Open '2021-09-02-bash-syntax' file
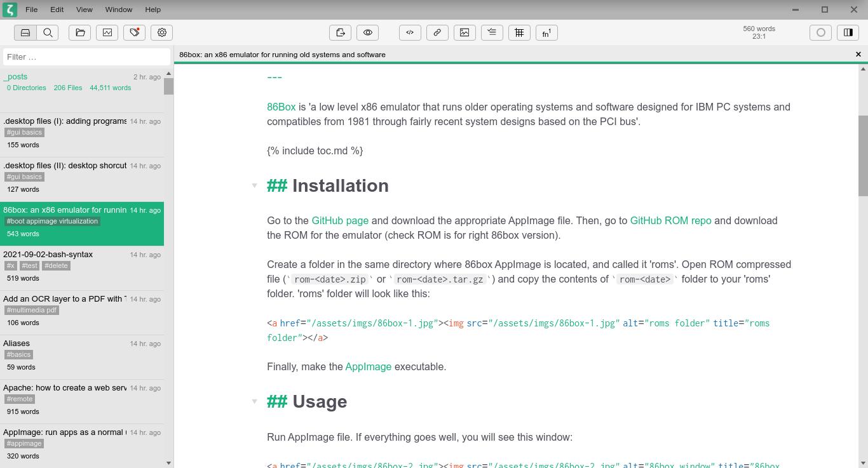 pos(82,268)
